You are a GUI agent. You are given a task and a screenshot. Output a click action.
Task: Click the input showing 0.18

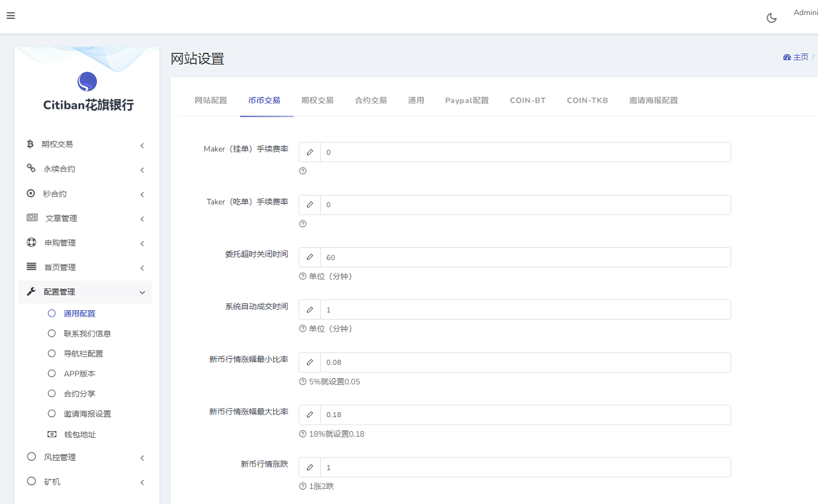[525, 415]
